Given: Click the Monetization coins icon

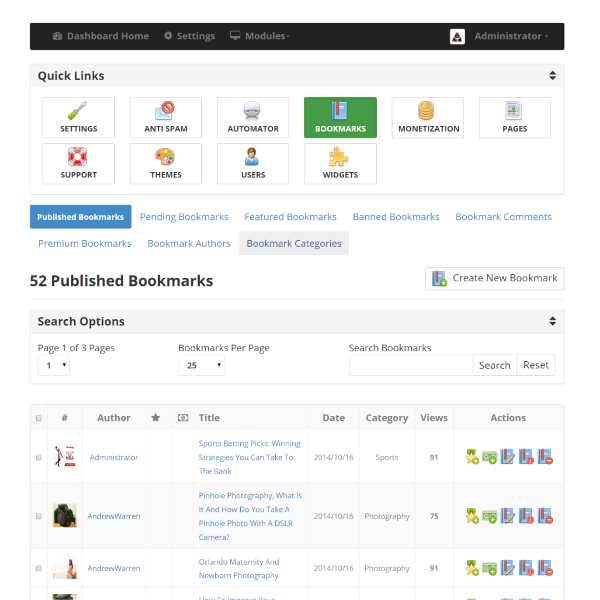Looking at the screenshot, I should pyautogui.click(x=428, y=111).
